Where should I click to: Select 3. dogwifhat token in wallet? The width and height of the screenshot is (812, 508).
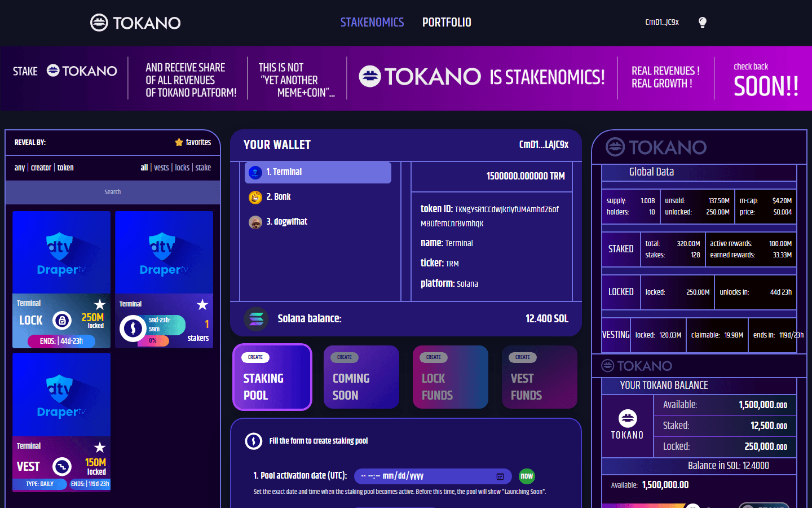(318, 222)
